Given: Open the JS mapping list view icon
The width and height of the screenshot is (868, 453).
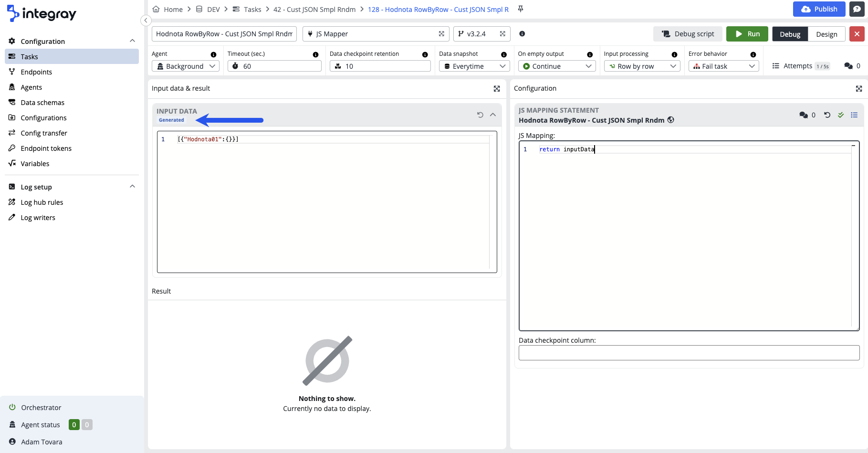Looking at the screenshot, I should pos(854,115).
